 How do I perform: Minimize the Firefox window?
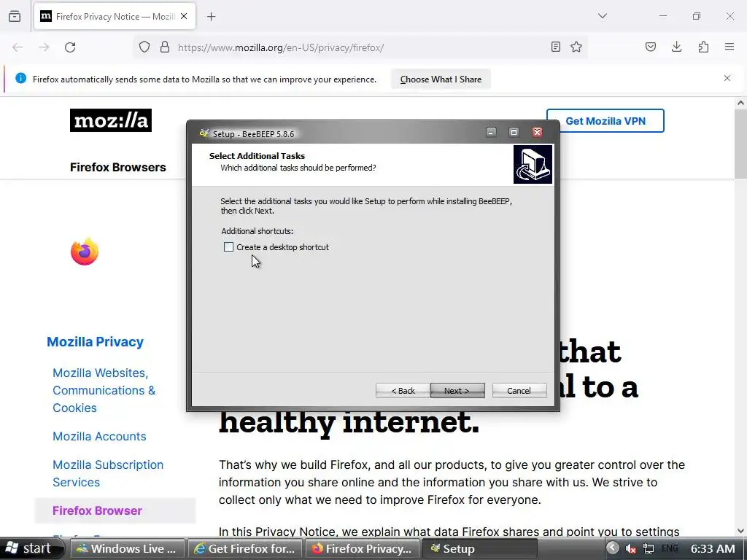click(663, 16)
